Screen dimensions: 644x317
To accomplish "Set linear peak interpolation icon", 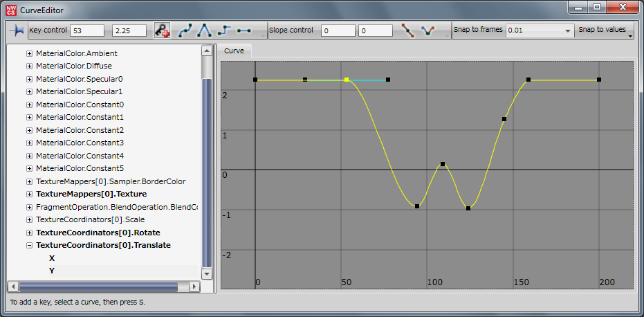I will [205, 31].
